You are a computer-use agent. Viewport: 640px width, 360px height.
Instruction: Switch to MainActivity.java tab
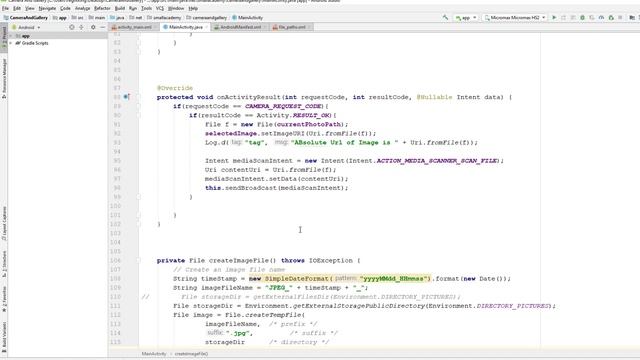pyautogui.click(x=186, y=27)
